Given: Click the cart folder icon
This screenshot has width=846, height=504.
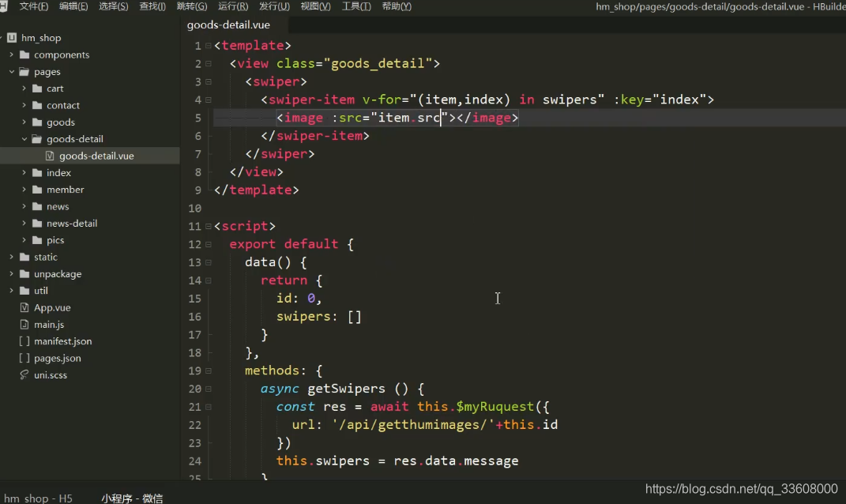Looking at the screenshot, I should tap(36, 88).
